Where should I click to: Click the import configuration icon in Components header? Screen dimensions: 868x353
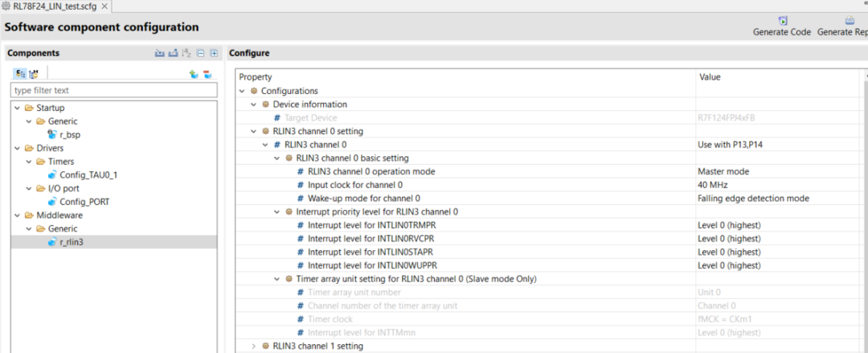[x=159, y=53]
